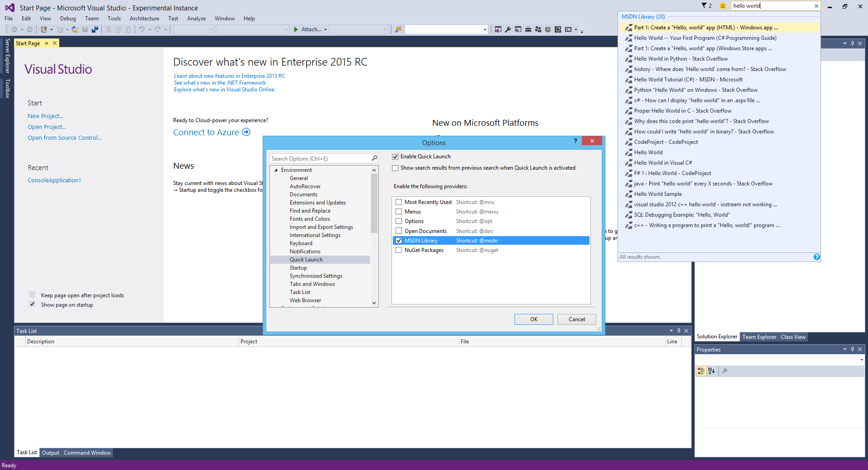Click the New Project toolbar icon
The height and width of the screenshot is (470, 868).
pyautogui.click(x=44, y=29)
